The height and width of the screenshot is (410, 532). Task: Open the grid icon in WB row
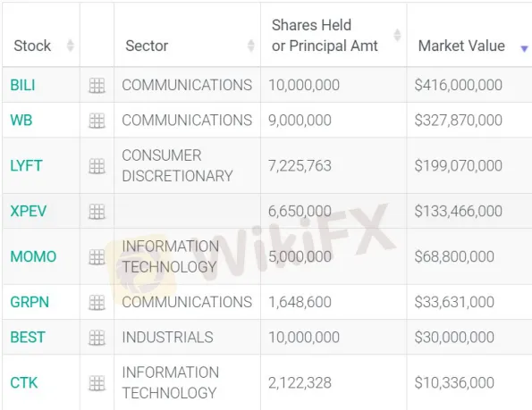tap(97, 121)
